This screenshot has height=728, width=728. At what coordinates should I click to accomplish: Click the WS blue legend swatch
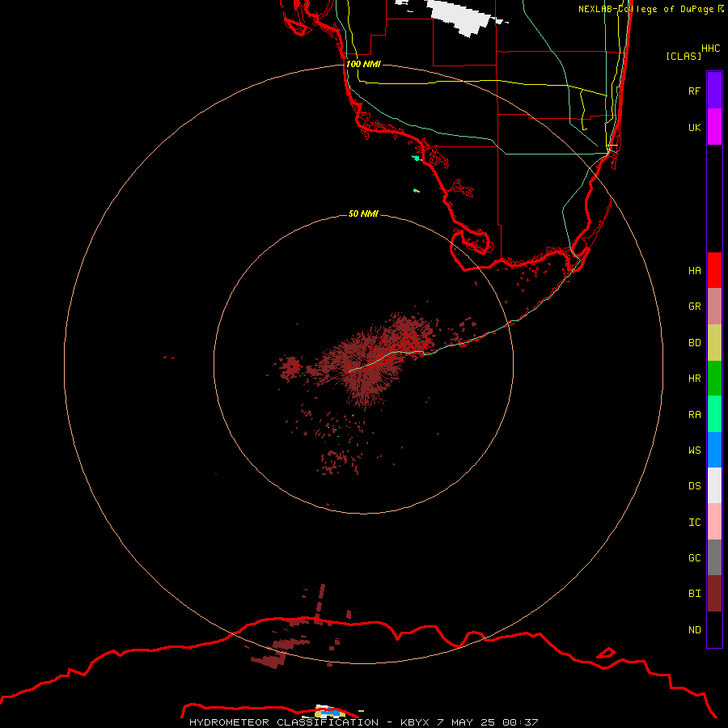[x=714, y=450]
